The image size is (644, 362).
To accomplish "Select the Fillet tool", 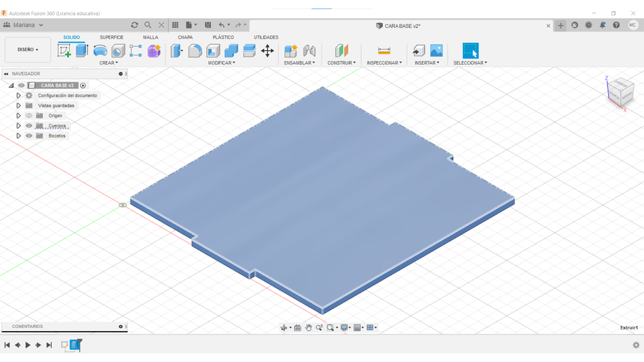I will [x=195, y=50].
